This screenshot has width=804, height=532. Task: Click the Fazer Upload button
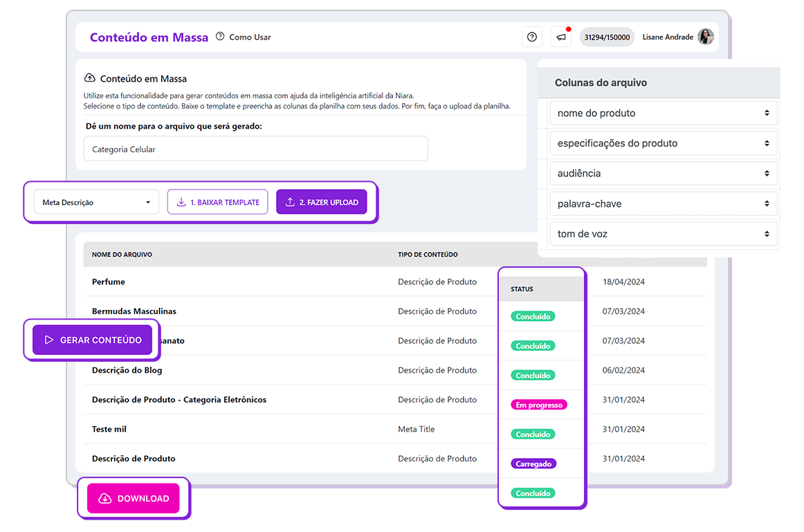coord(321,203)
